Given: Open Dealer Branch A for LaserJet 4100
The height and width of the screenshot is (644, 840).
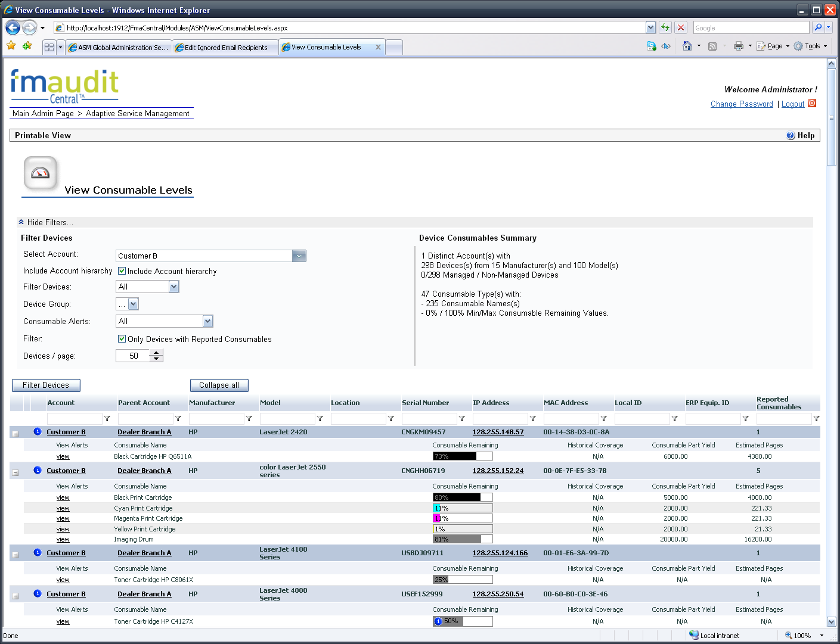Looking at the screenshot, I should [x=144, y=553].
